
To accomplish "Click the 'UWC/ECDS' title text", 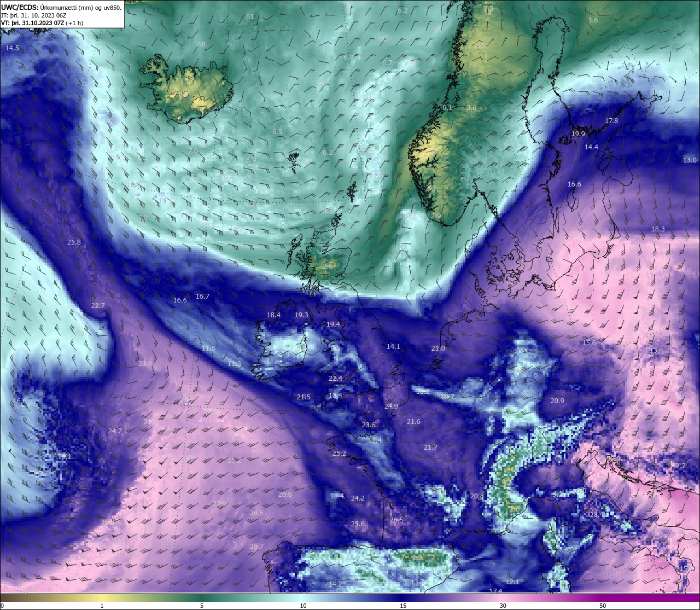I will pos(19,8).
